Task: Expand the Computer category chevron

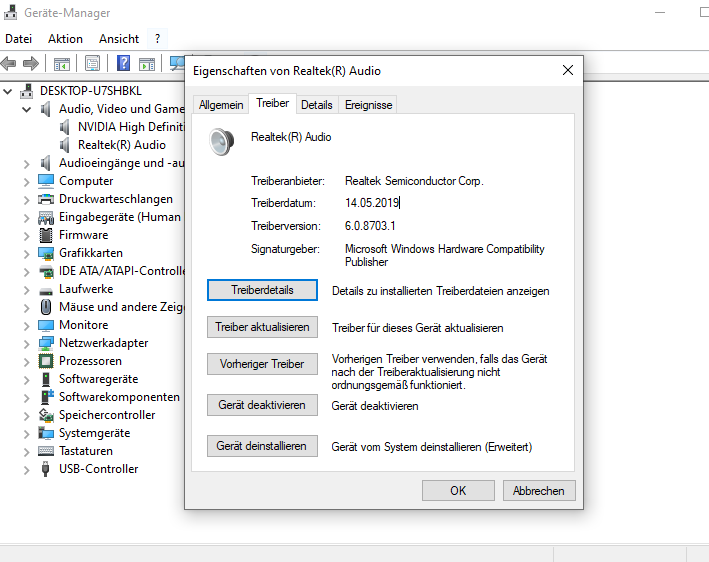Action: [27, 182]
